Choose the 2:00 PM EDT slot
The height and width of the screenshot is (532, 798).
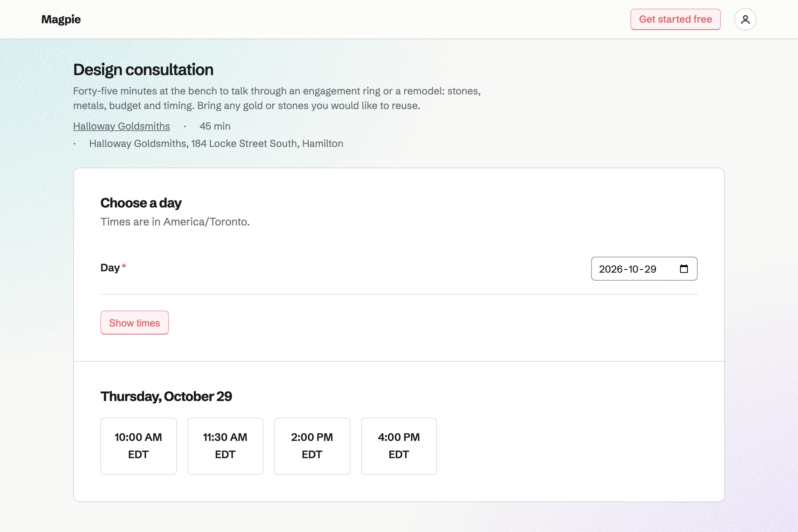point(312,446)
